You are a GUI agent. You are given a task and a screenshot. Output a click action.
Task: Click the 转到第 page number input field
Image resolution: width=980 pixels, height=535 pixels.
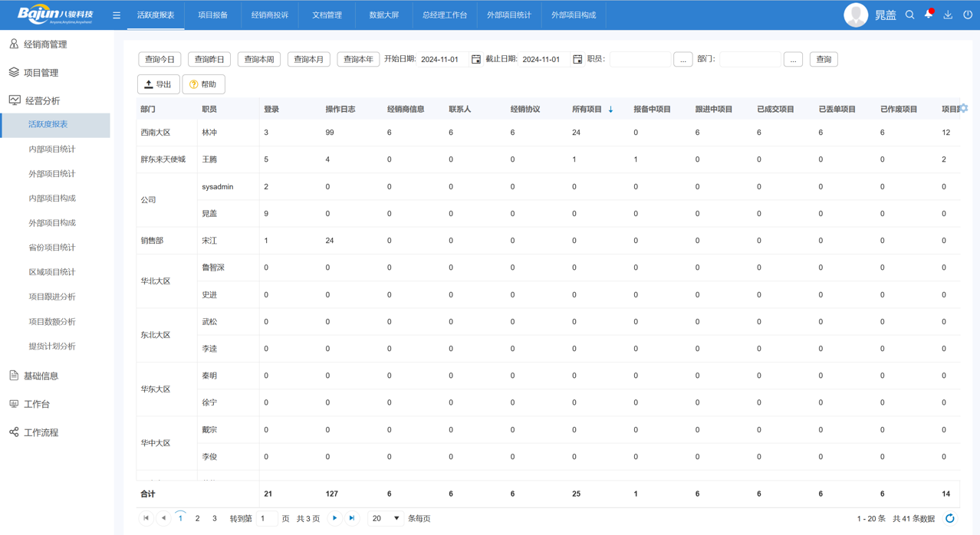(266, 518)
